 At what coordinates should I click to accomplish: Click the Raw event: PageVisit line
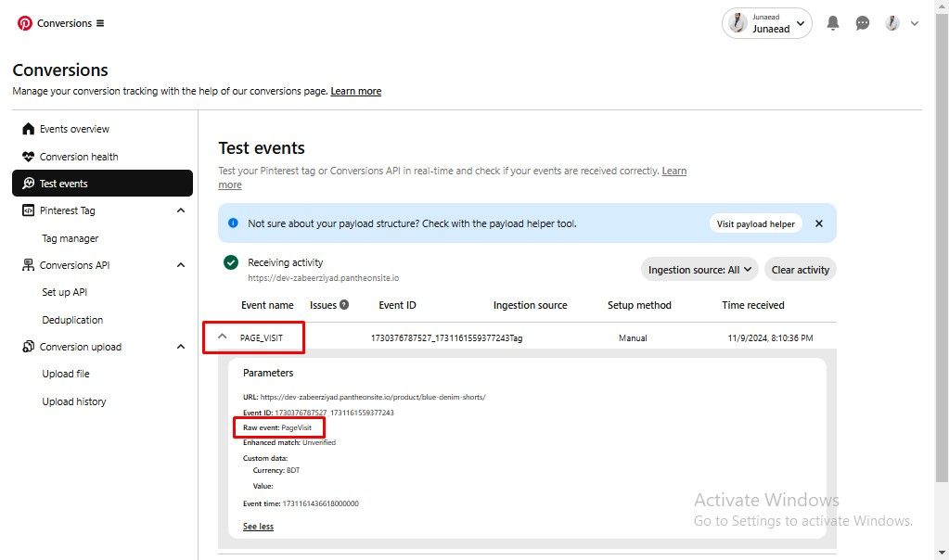click(277, 427)
